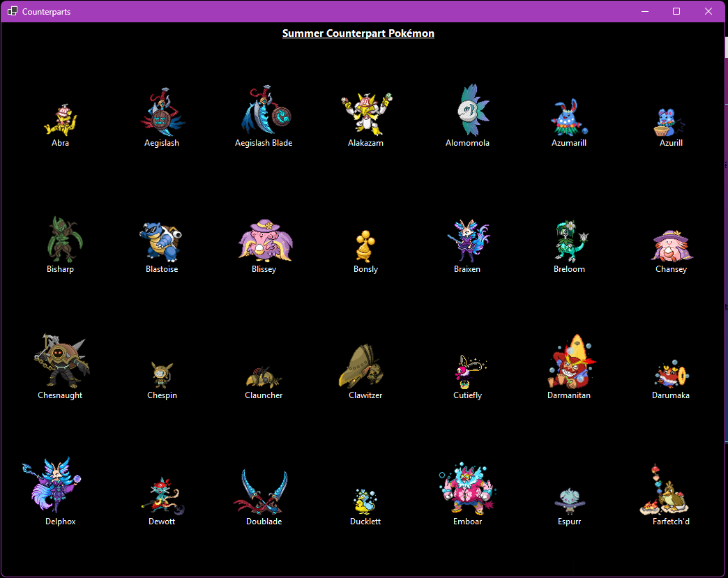Click the Delphox name label
728x578 pixels.
point(61,522)
